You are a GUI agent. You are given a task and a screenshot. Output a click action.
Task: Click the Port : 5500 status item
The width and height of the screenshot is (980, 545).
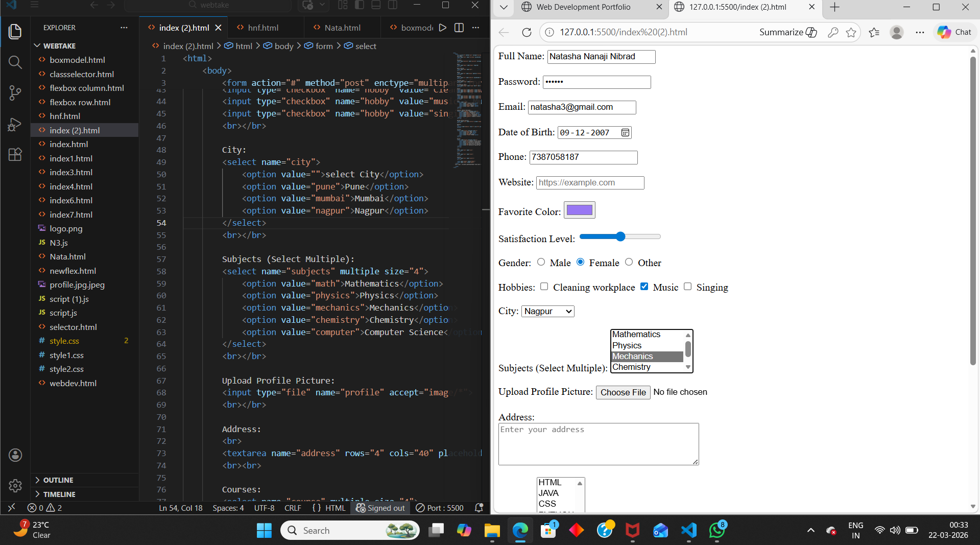point(440,508)
